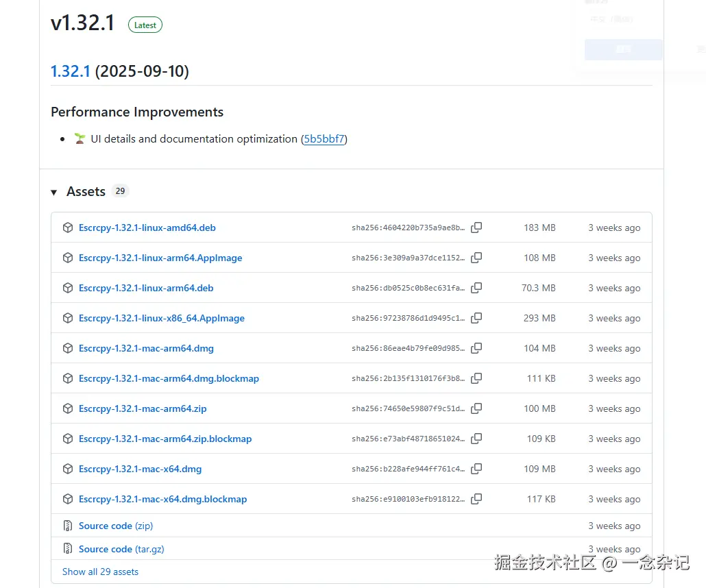
Task: Select sha256:2b135f1310176f3b8 hash text
Action: pos(408,379)
